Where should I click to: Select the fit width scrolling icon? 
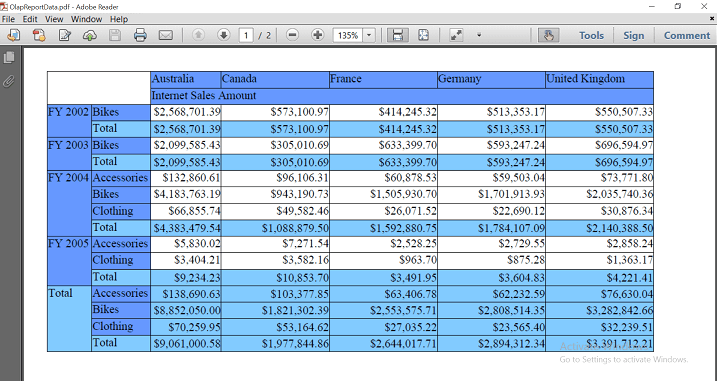click(x=398, y=35)
